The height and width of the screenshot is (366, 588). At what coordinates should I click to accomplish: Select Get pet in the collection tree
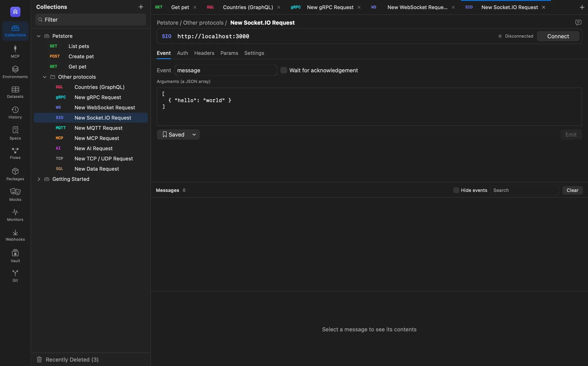91,67
